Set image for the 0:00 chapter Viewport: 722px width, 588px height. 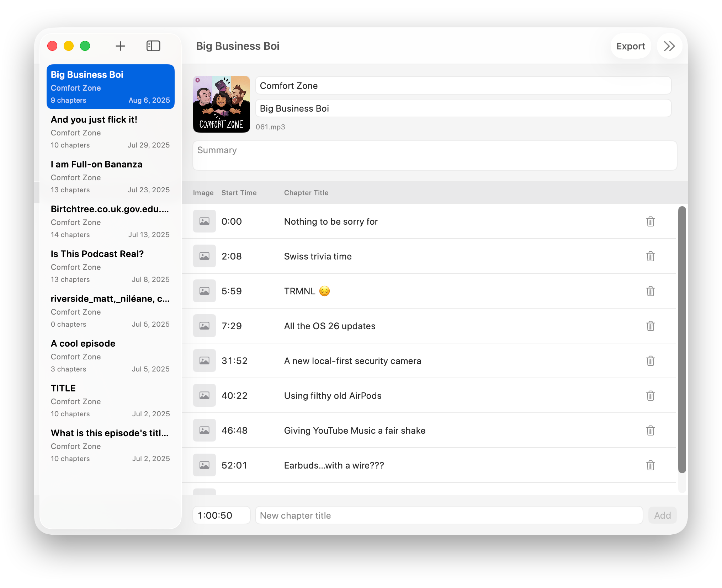click(204, 221)
